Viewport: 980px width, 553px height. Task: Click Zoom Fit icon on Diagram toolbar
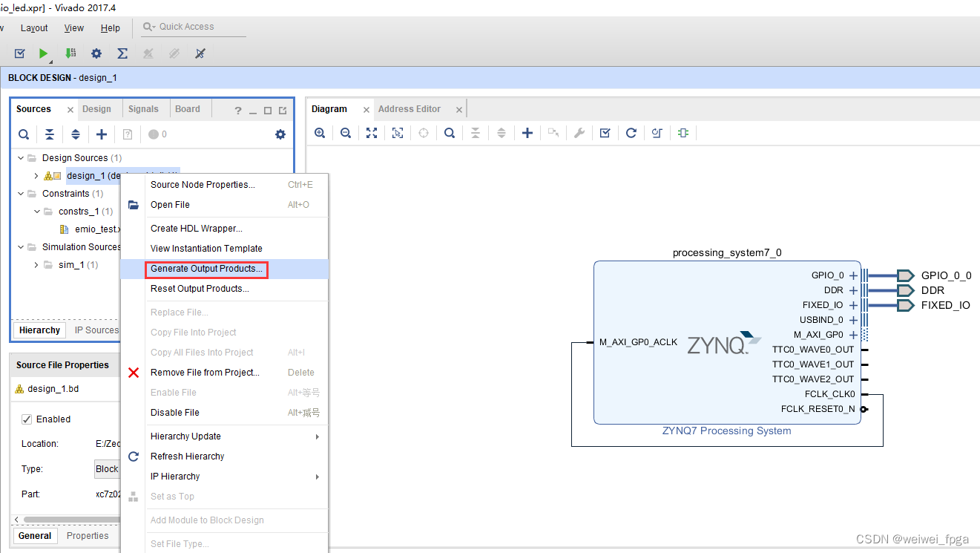coord(372,133)
